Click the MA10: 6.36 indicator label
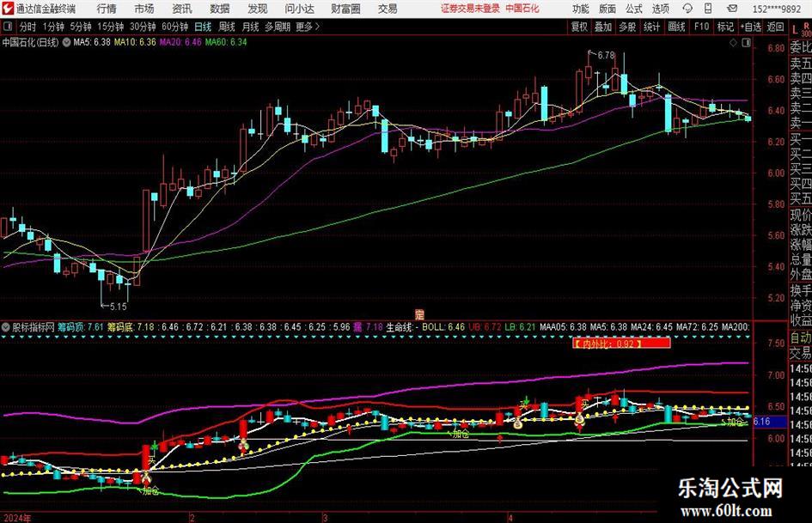The width and height of the screenshot is (812, 523). 135,42
